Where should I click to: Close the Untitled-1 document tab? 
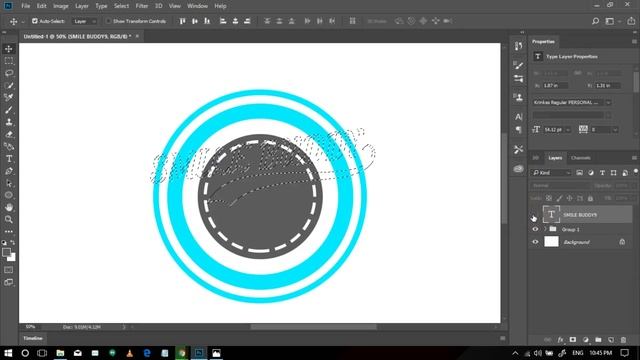point(137,36)
